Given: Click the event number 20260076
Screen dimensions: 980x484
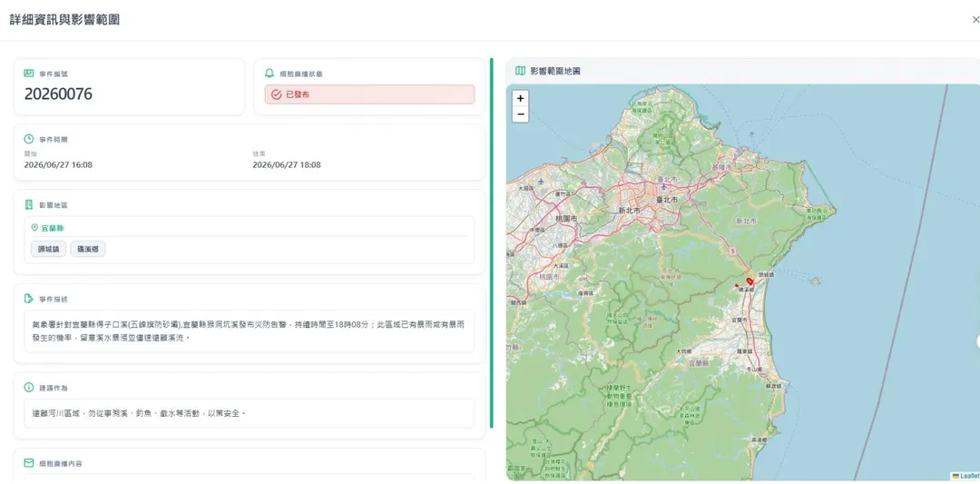Looking at the screenshot, I should [58, 94].
